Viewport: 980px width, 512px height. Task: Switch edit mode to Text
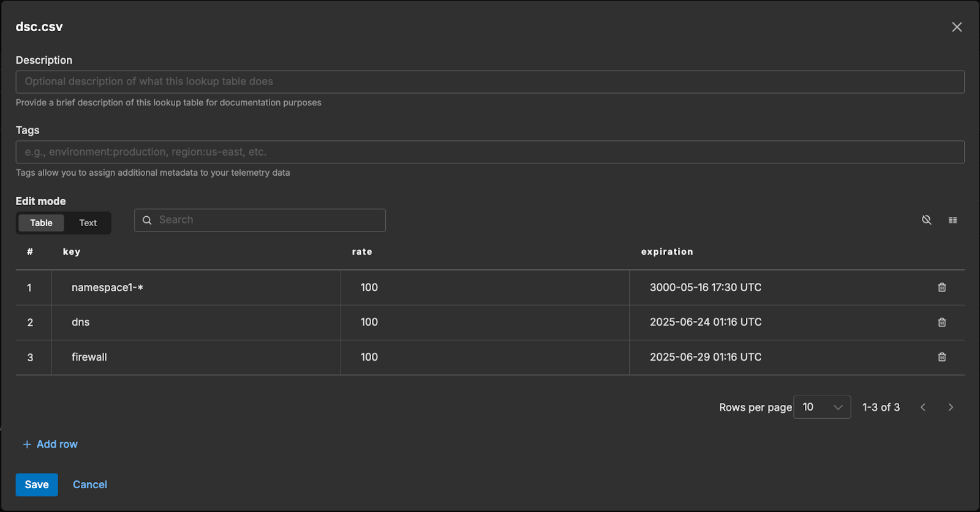pyautogui.click(x=88, y=223)
